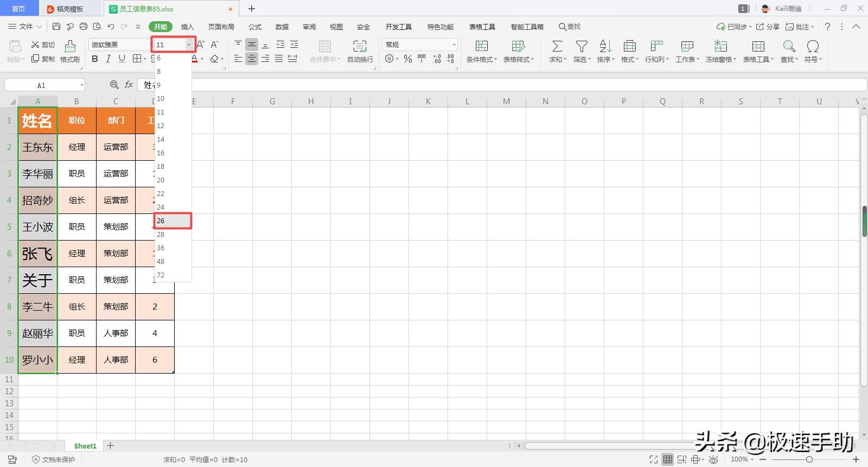The height and width of the screenshot is (467, 868).
Task: Click the Sort (排序) icon
Action: coord(605,47)
